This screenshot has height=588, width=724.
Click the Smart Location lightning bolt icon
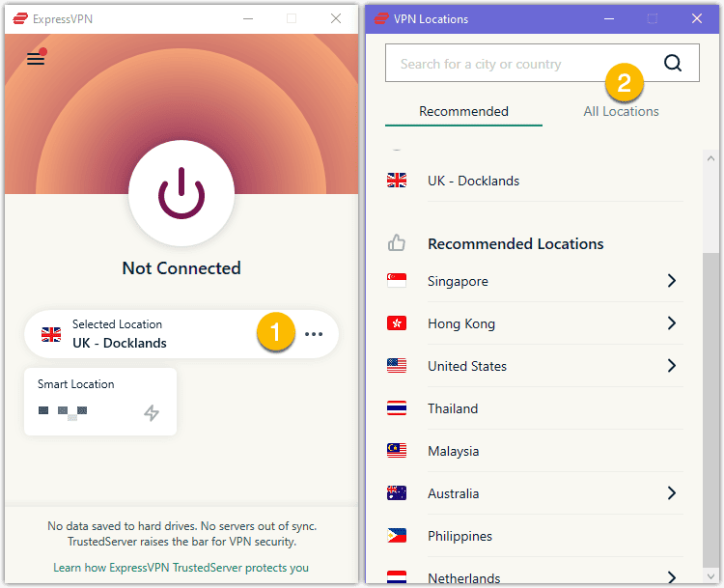(x=152, y=413)
